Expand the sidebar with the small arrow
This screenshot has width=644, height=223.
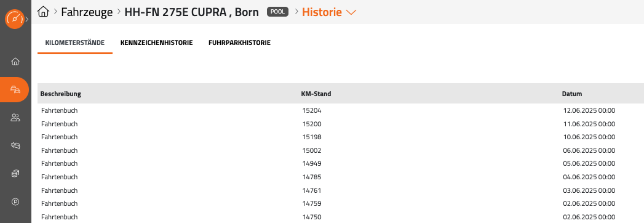click(27, 19)
